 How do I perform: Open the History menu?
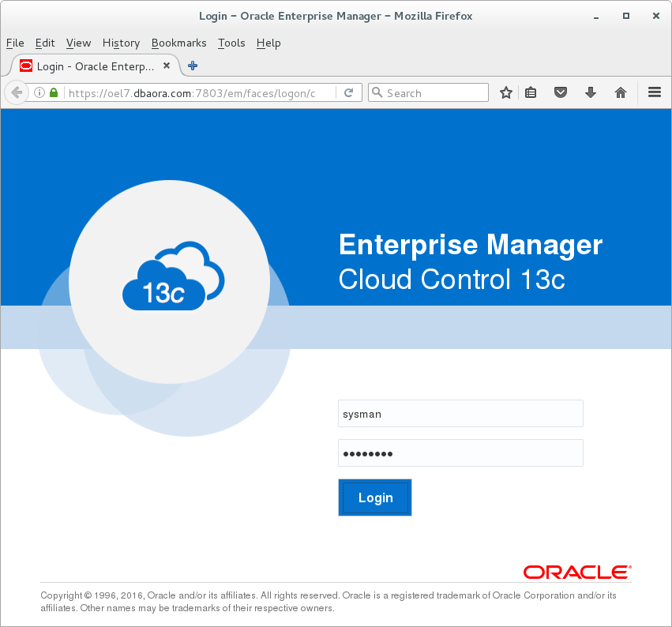point(121,43)
